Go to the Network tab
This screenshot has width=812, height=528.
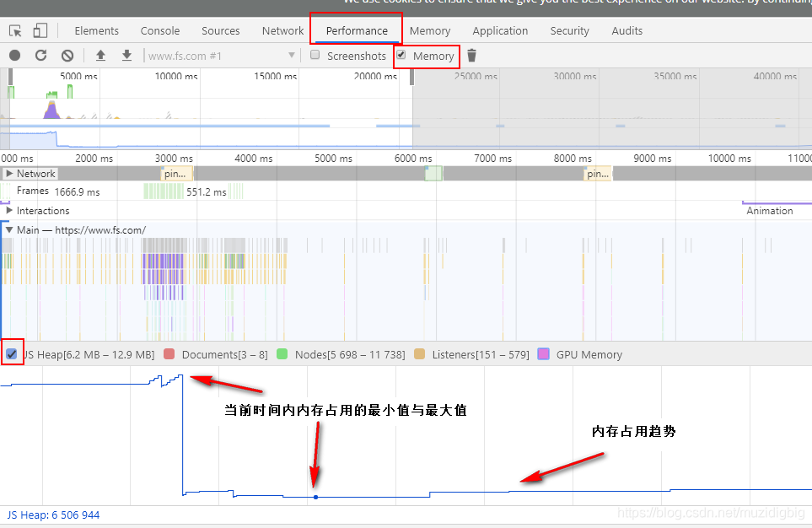point(282,31)
